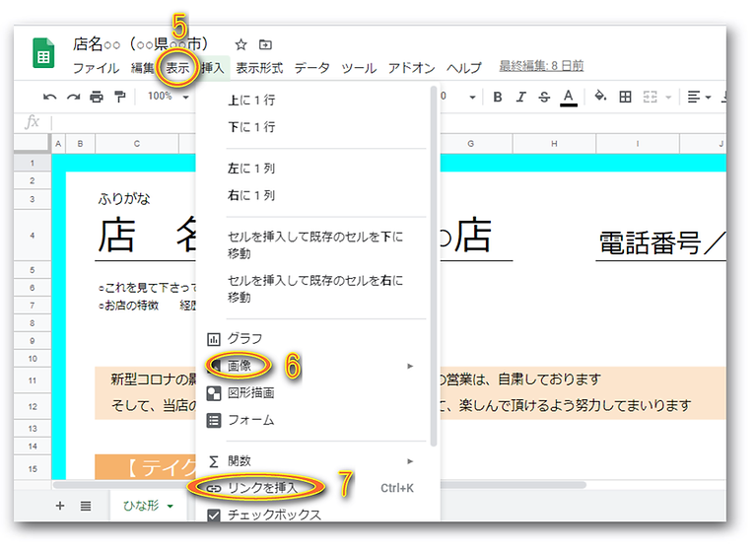Select column C header
Image resolution: width=756 pixels, height=550 pixels.
137,144
